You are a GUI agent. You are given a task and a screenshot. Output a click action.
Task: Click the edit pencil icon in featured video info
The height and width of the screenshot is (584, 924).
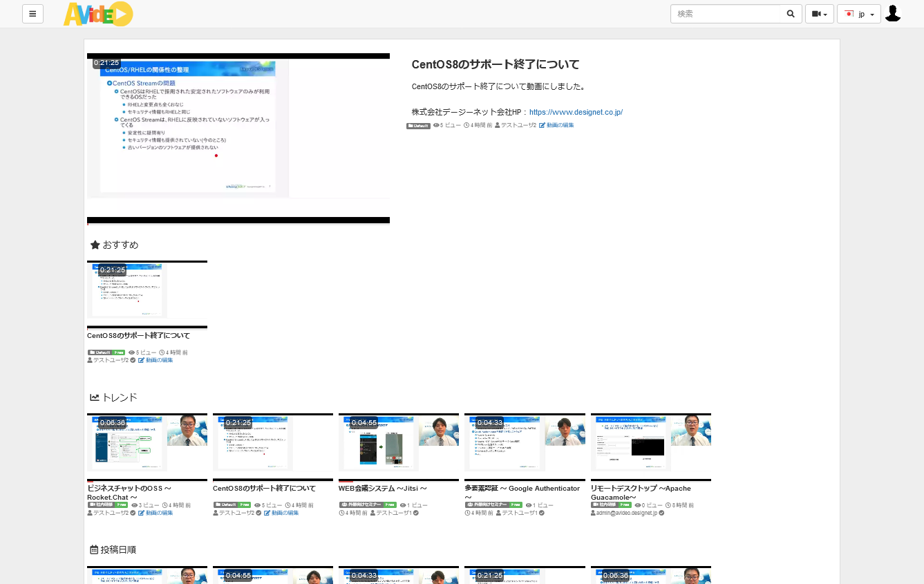542,125
